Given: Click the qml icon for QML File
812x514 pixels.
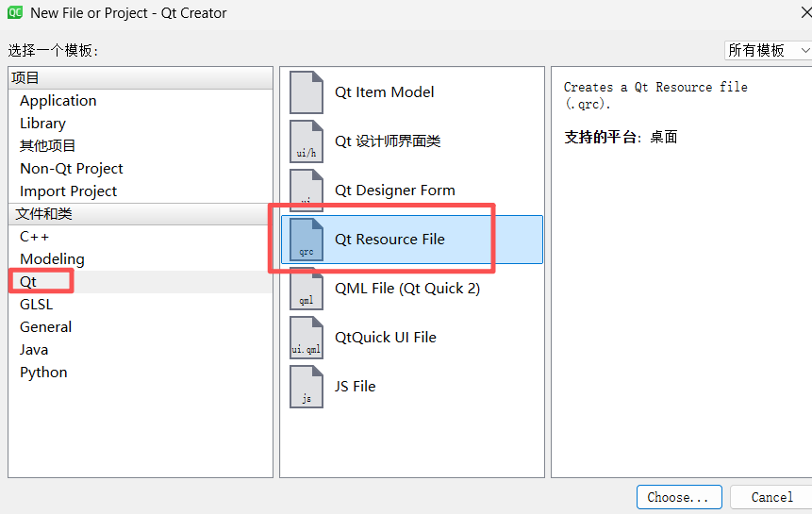Looking at the screenshot, I should pyautogui.click(x=307, y=289).
